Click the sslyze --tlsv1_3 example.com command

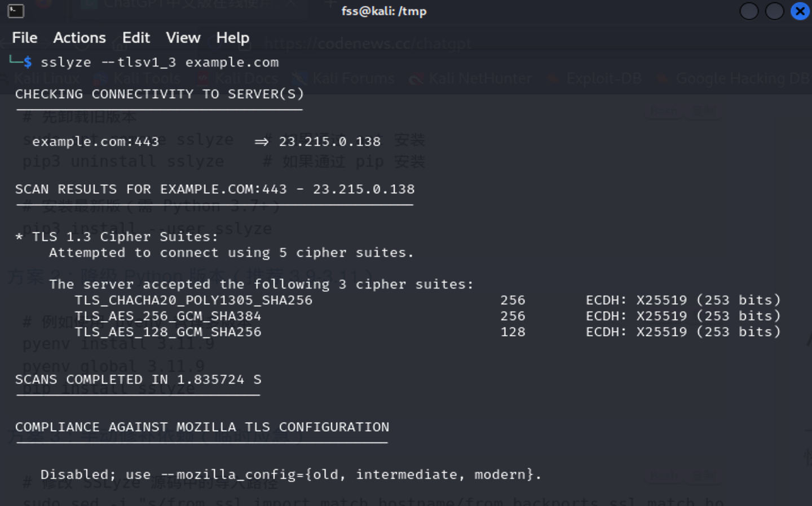(x=160, y=62)
